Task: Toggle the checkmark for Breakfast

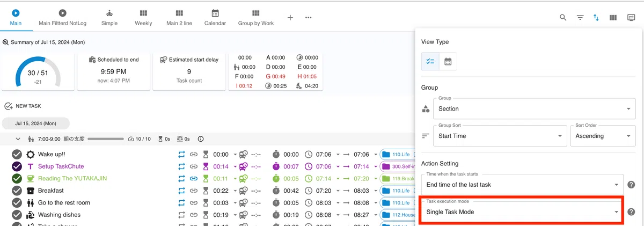Action: pyautogui.click(x=17, y=191)
